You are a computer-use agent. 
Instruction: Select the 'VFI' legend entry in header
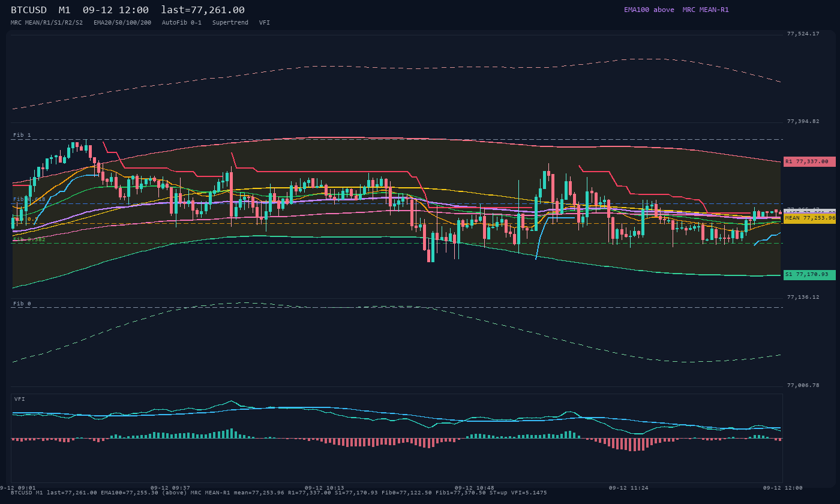[x=265, y=23]
